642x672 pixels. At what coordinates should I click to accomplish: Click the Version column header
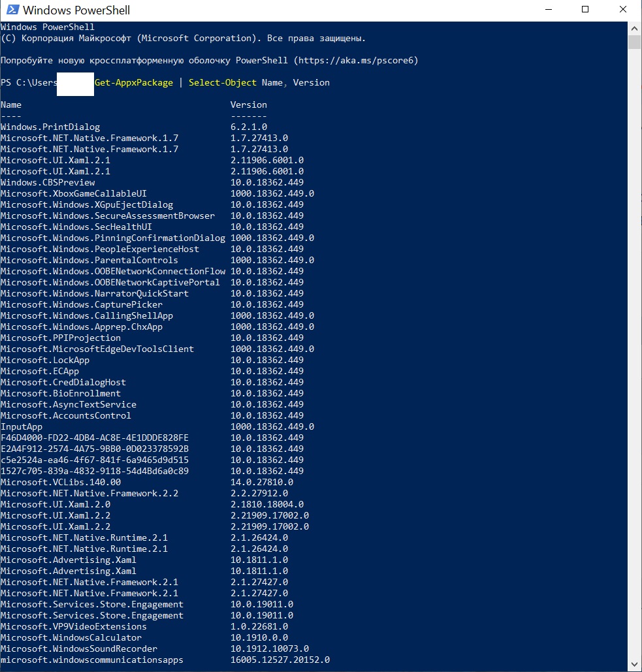click(x=249, y=105)
